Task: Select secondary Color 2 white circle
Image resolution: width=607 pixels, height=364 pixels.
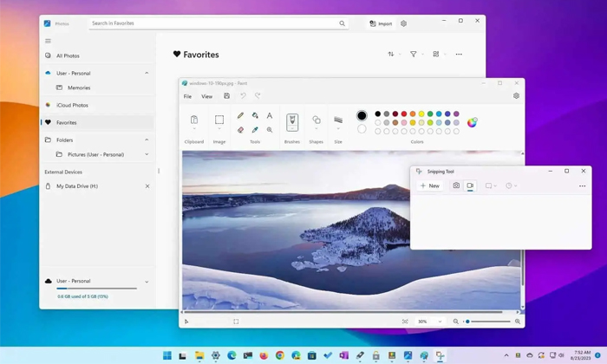Action: click(362, 129)
